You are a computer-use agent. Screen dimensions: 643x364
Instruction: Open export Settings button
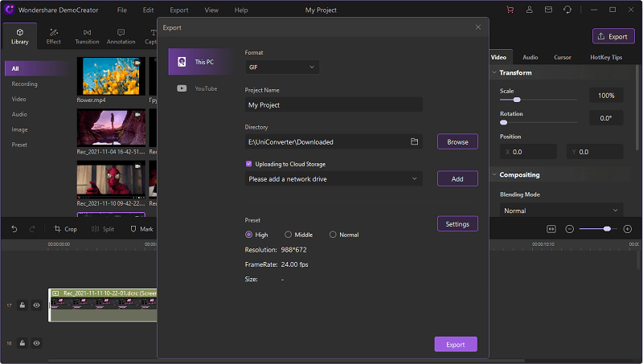tap(457, 224)
